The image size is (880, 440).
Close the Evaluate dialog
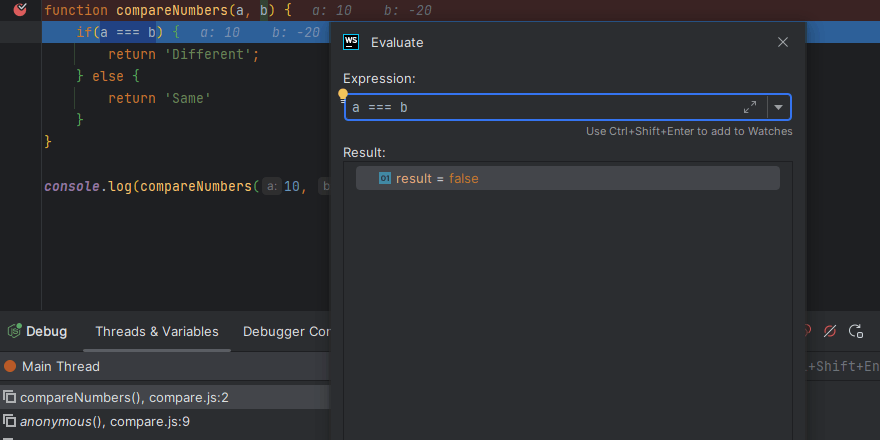tap(783, 42)
